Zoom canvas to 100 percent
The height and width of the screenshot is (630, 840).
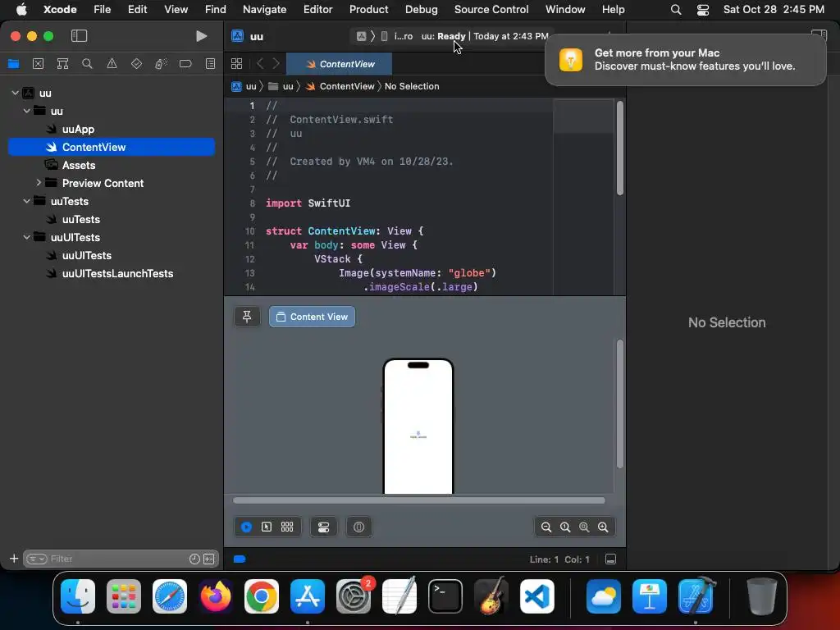point(565,527)
